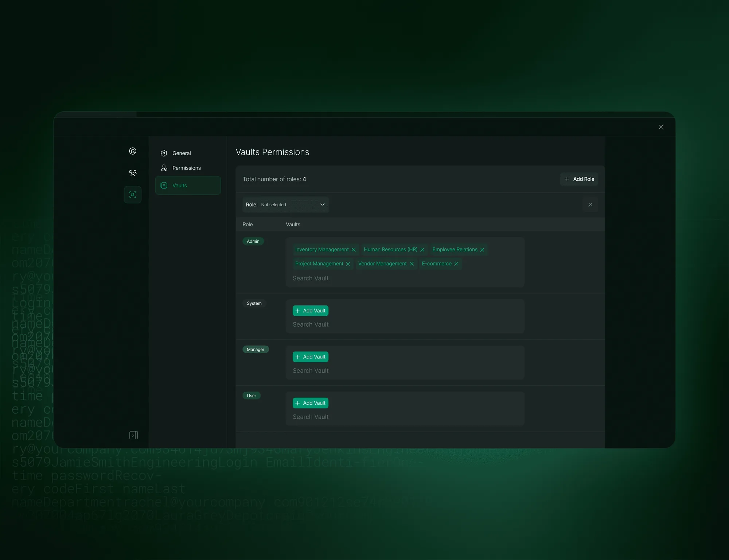Remove the Vendor Management vault tag
Screen dimensions: 729x560
[412, 264]
